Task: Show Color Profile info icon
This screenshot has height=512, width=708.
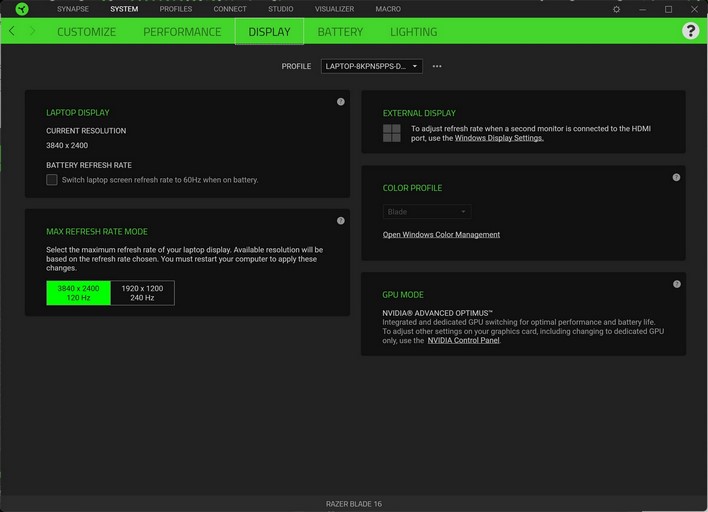Action: [676, 177]
